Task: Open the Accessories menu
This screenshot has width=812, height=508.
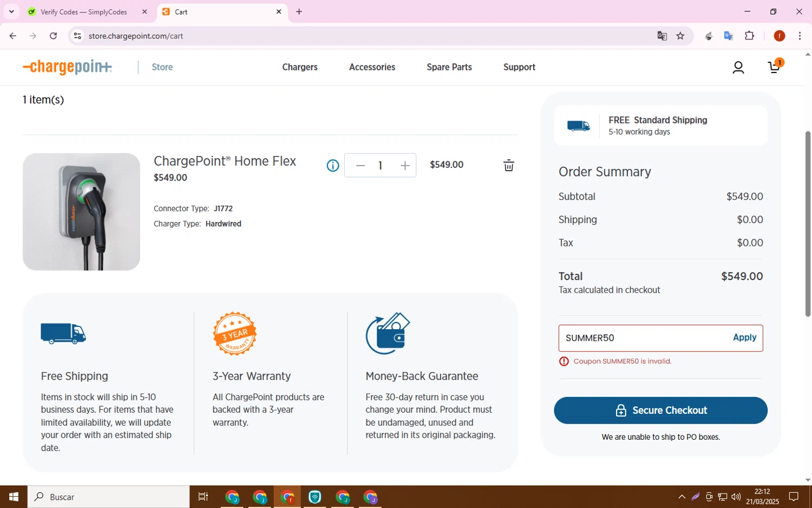Action: tap(372, 67)
